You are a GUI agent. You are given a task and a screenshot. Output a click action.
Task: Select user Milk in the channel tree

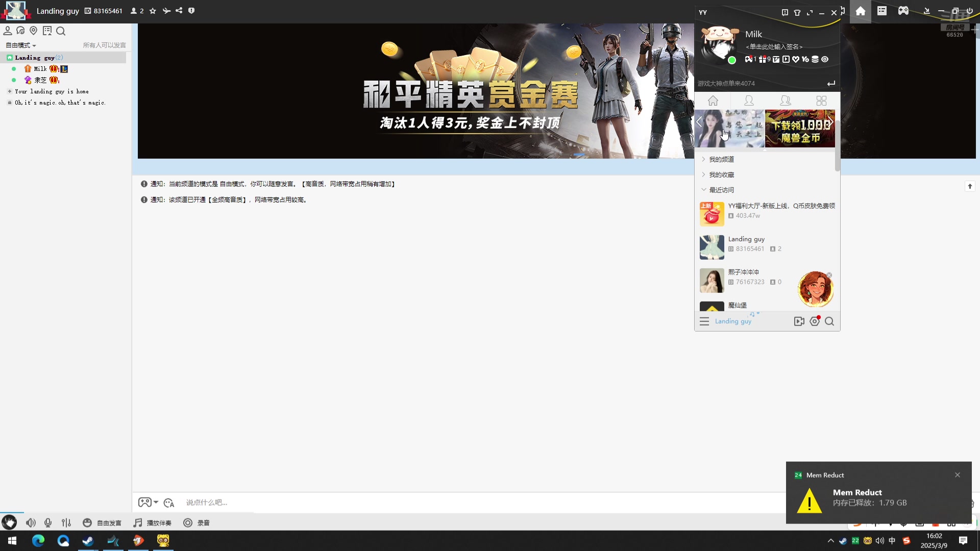(40, 69)
